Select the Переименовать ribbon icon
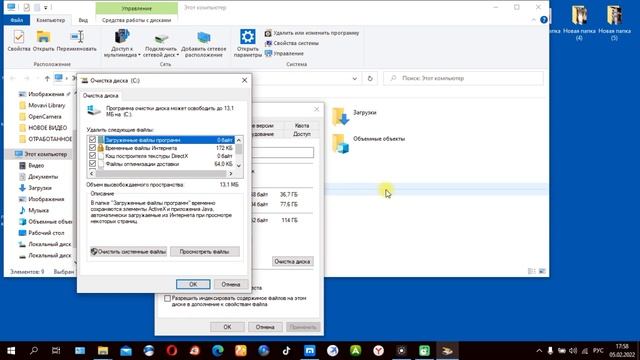The height and width of the screenshot is (360, 640). click(x=77, y=41)
